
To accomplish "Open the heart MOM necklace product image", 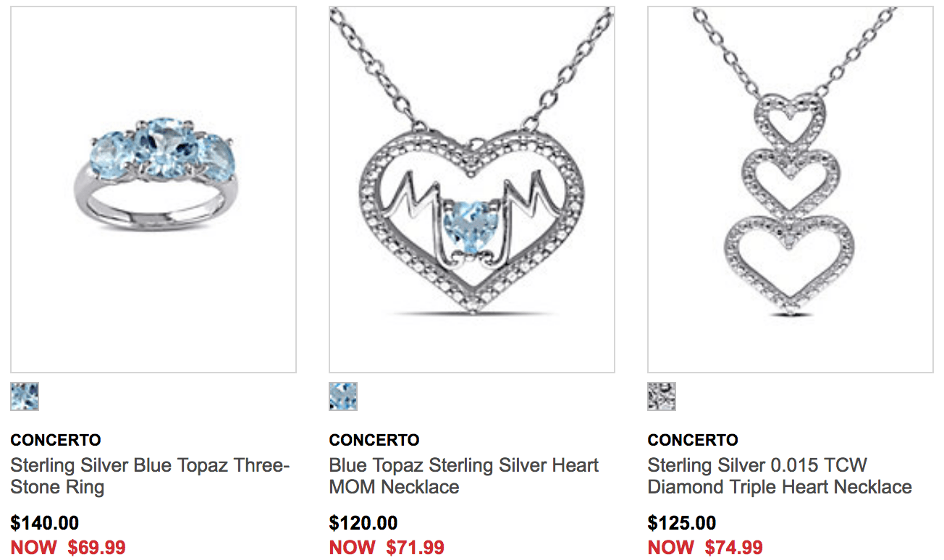I will pyautogui.click(x=472, y=190).
